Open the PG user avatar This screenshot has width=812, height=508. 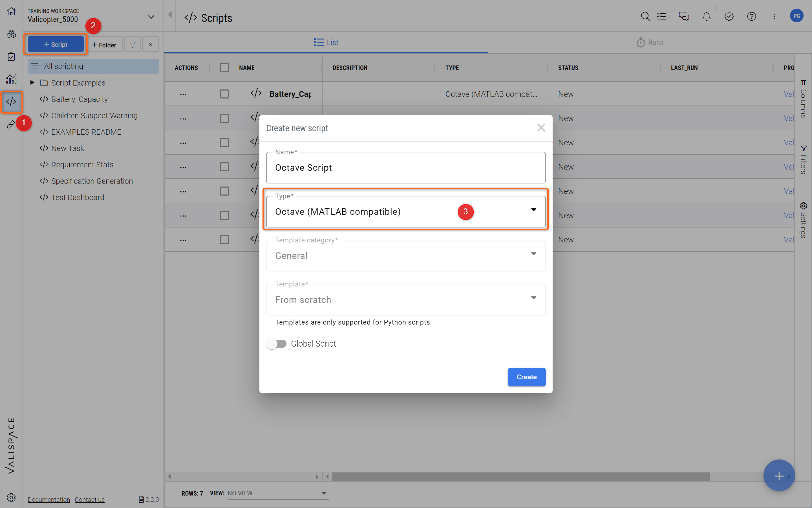(x=796, y=16)
